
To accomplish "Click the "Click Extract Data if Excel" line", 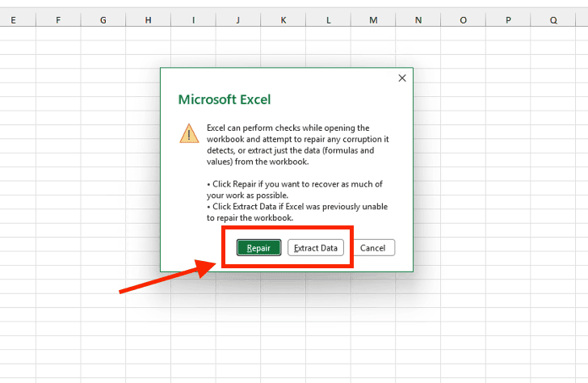I will coord(297,207).
